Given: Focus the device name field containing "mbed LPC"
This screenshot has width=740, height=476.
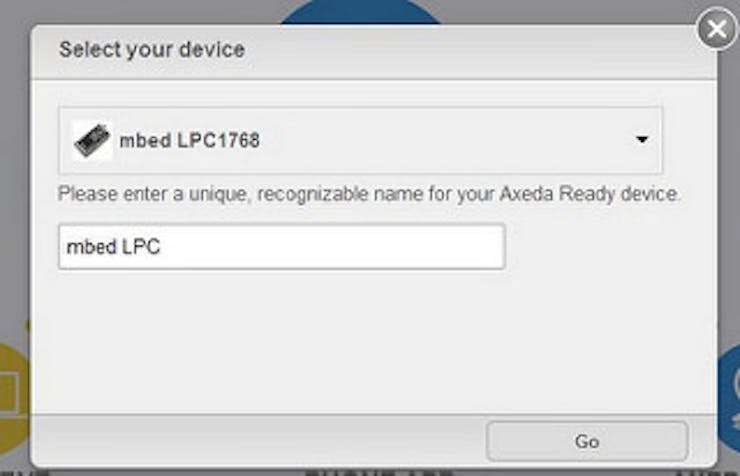Looking at the screenshot, I should pos(281,247).
